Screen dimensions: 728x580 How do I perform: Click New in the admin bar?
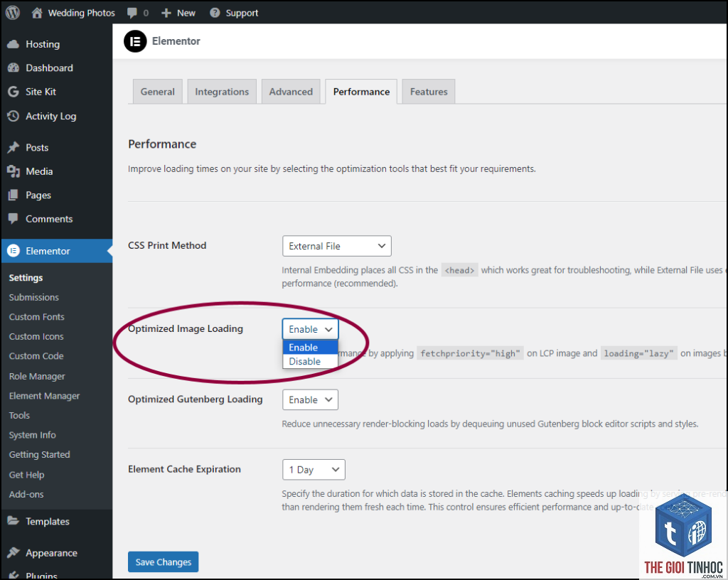coord(186,13)
